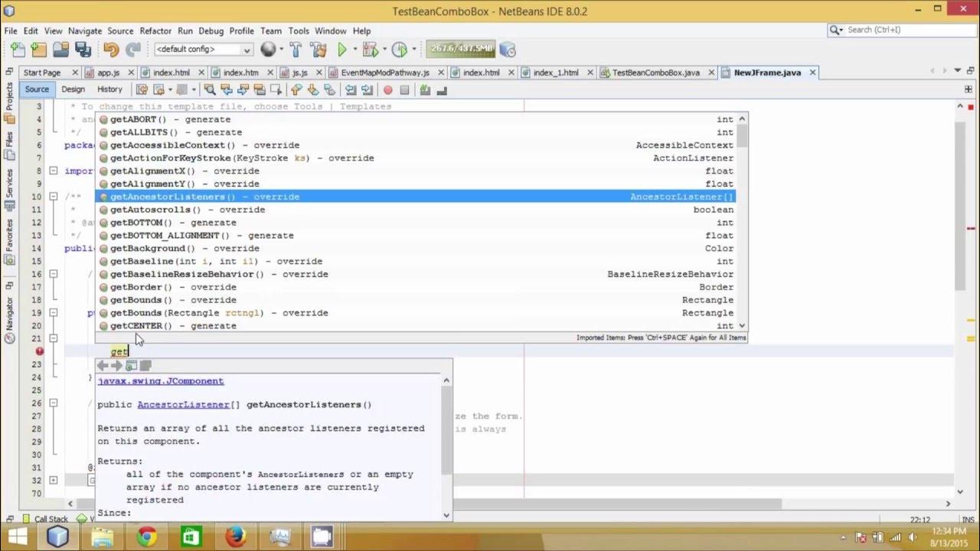Switch to the EventMapModPathway.js tab
This screenshot has height=551, width=980.
pos(385,73)
